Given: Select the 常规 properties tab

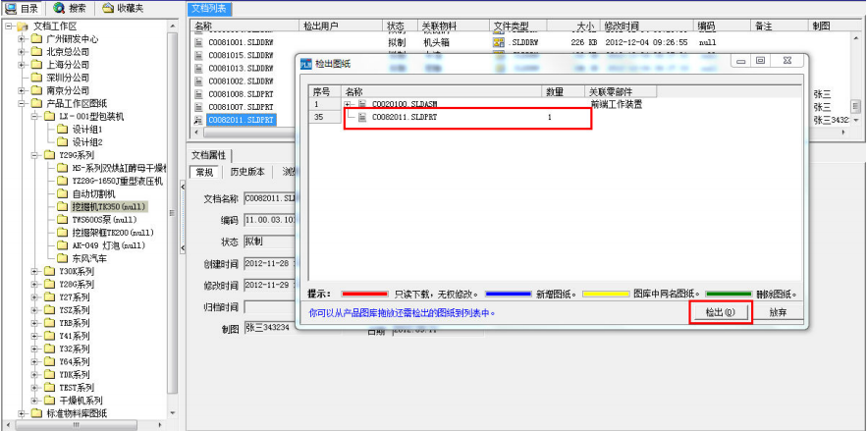Looking at the screenshot, I should pyautogui.click(x=204, y=172).
